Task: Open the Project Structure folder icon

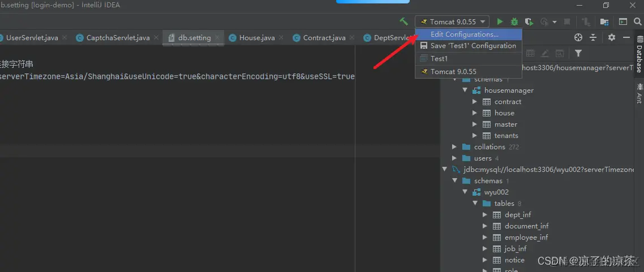Action: tap(604, 21)
